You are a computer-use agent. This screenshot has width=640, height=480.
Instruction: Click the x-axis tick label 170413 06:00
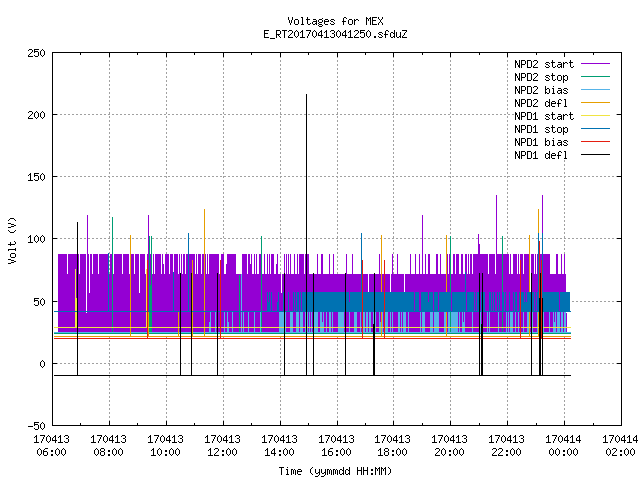(51, 446)
